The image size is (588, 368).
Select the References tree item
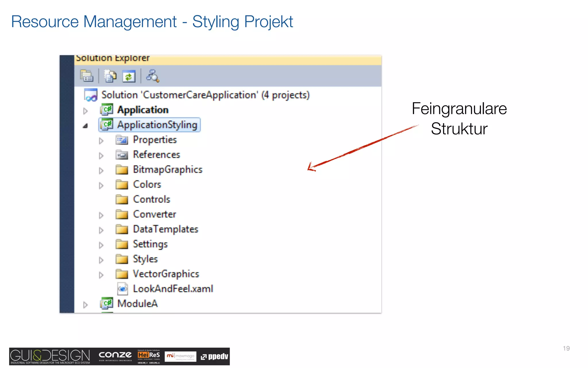click(x=156, y=155)
